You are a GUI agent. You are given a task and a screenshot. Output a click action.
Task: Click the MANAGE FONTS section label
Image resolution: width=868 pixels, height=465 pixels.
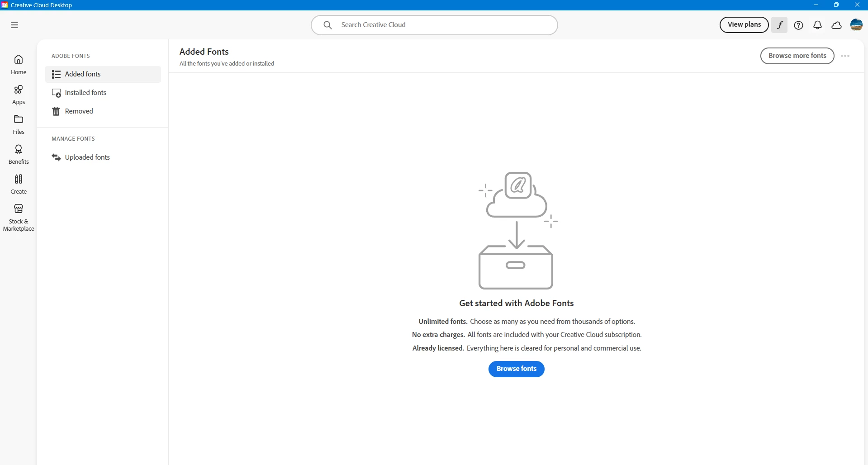73,139
